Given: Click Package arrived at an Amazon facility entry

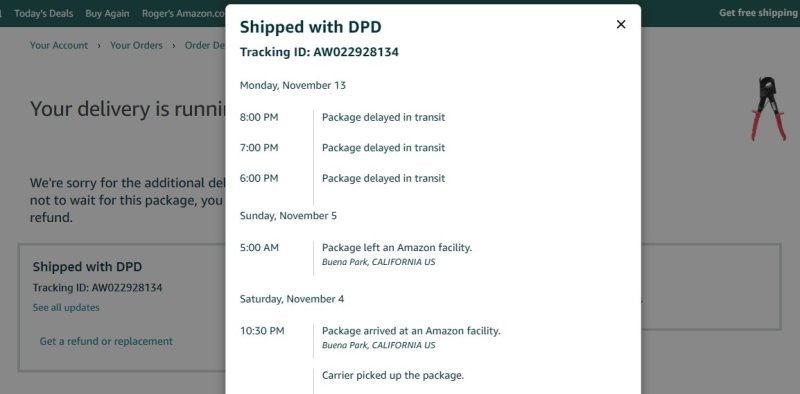Looking at the screenshot, I should tap(411, 331).
